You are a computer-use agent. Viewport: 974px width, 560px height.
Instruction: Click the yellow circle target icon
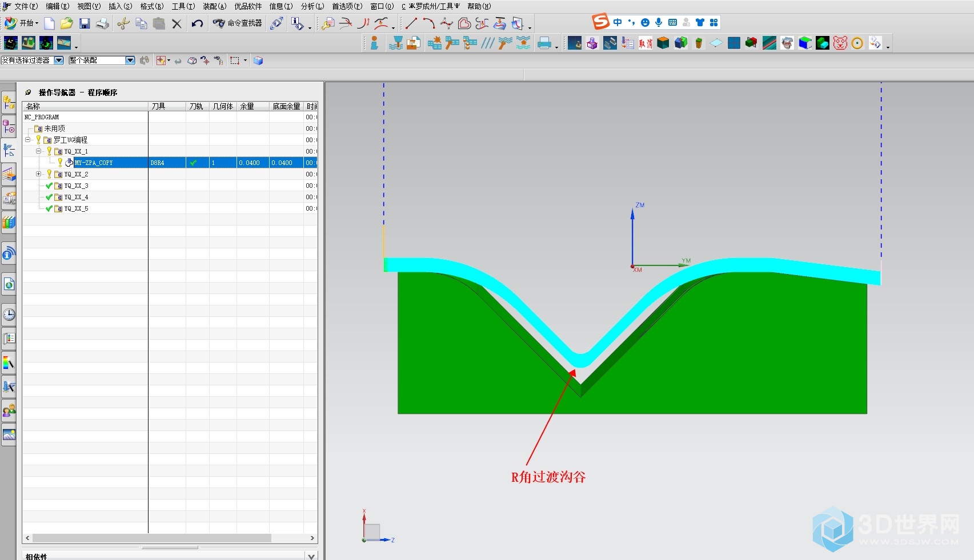[x=857, y=43]
